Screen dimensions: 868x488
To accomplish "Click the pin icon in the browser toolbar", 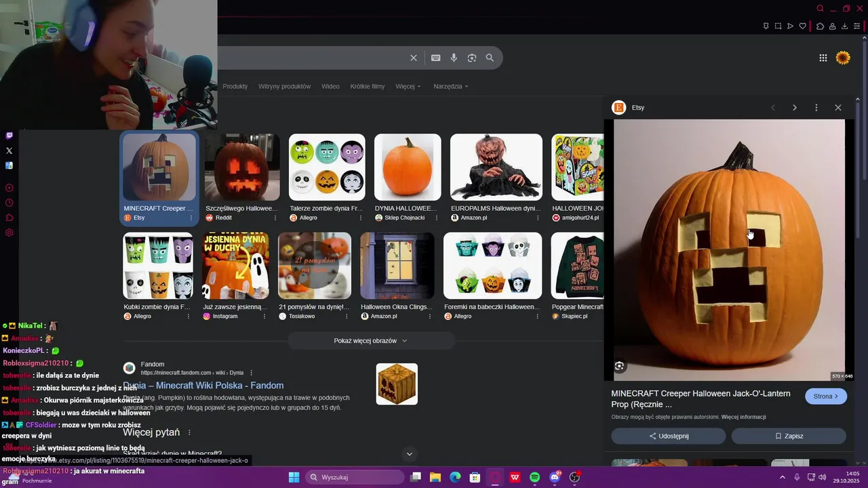I will point(766,26).
